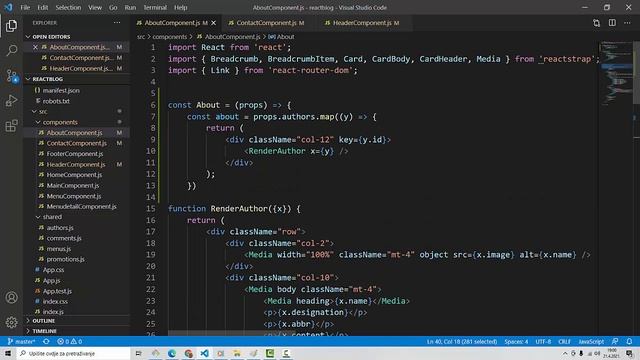
Task: Open the notifications bell in status bar
Action: click(x=629, y=341)
